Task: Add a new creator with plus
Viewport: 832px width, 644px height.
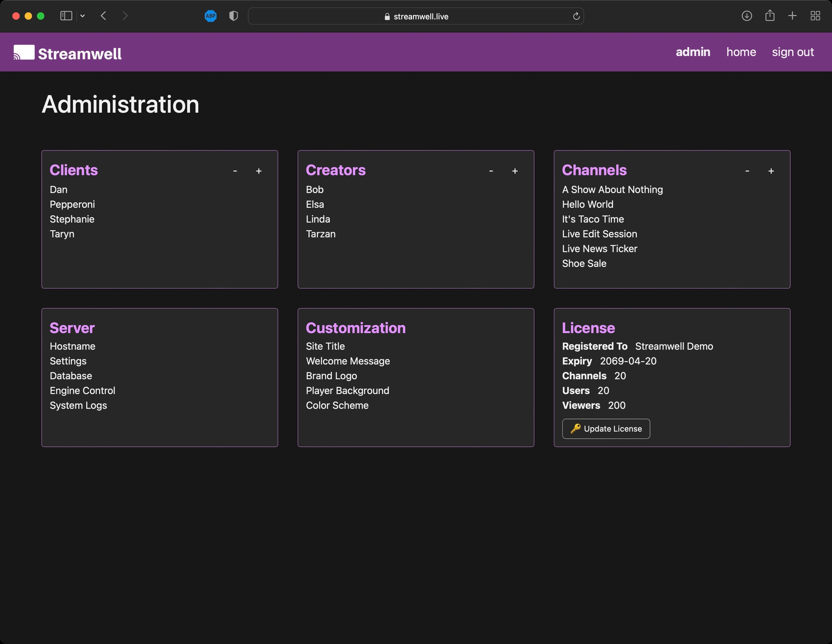Action: 515,171
